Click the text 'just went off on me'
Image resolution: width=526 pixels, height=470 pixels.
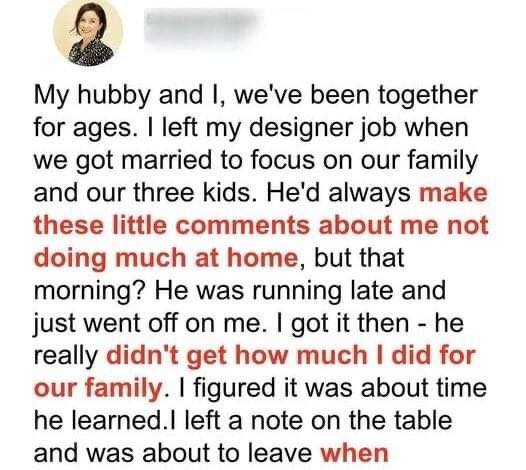147,323
